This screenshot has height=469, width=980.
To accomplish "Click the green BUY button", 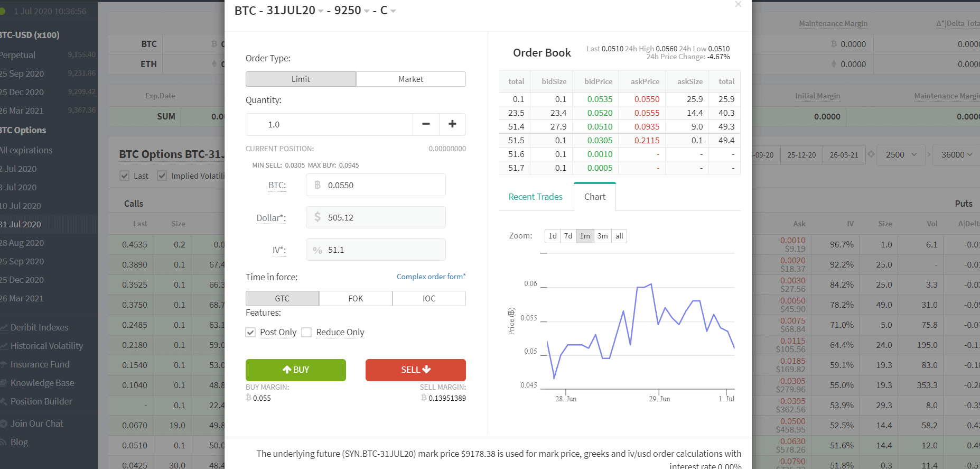I will tap(295, 370).
